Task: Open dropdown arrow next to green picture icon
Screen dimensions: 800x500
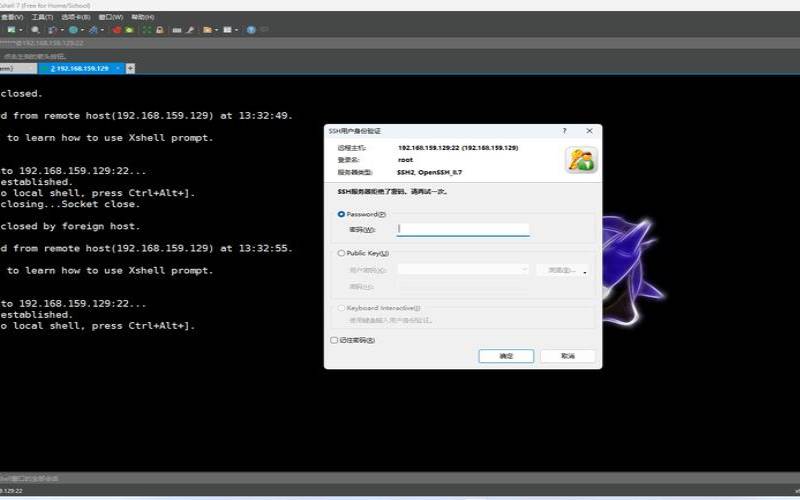Action: (x=20, y=30)
